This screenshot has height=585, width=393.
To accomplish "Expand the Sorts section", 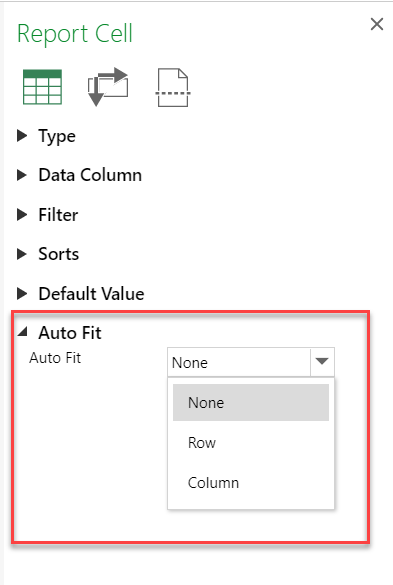I will tap(22, 254).
